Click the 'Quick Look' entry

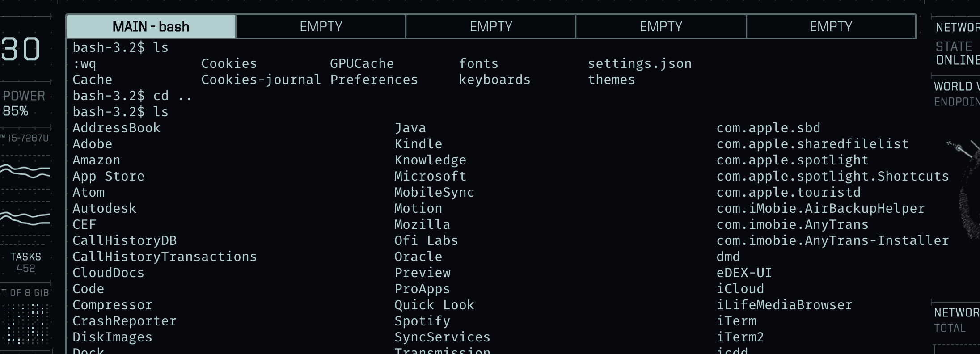(x=435, y=305)
